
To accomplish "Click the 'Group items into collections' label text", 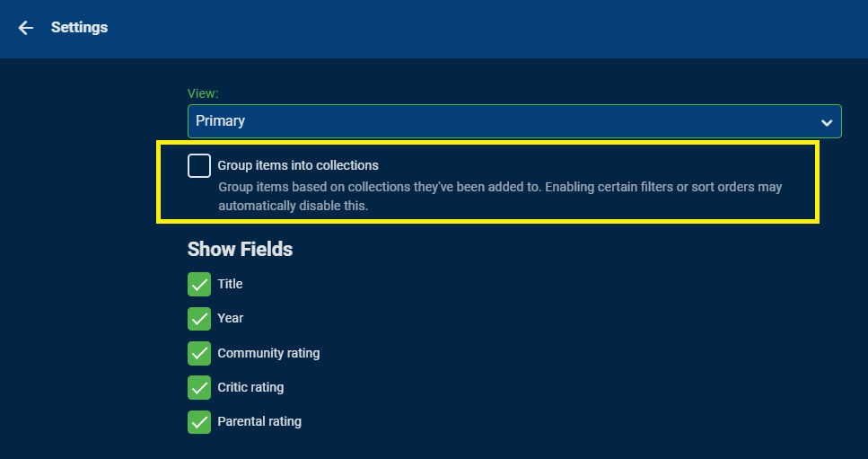I will click(x=298, y=165).
